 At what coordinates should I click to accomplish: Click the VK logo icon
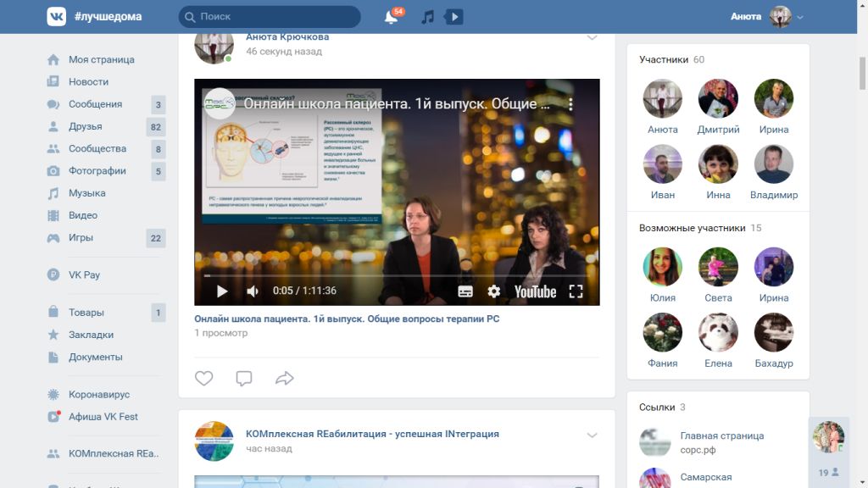click(57, 17)
